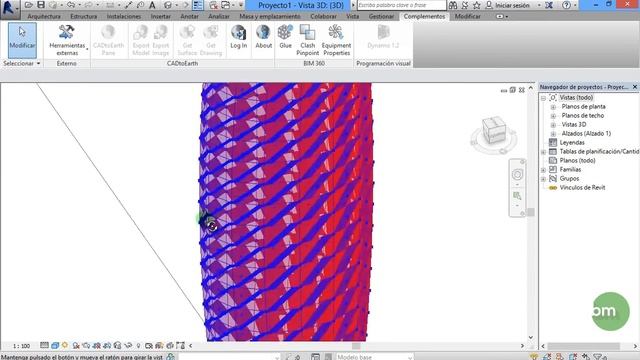Select the Text tool (letter A) in quick access
This screenshot has height=360, width=640.
(x=152, y=5)
